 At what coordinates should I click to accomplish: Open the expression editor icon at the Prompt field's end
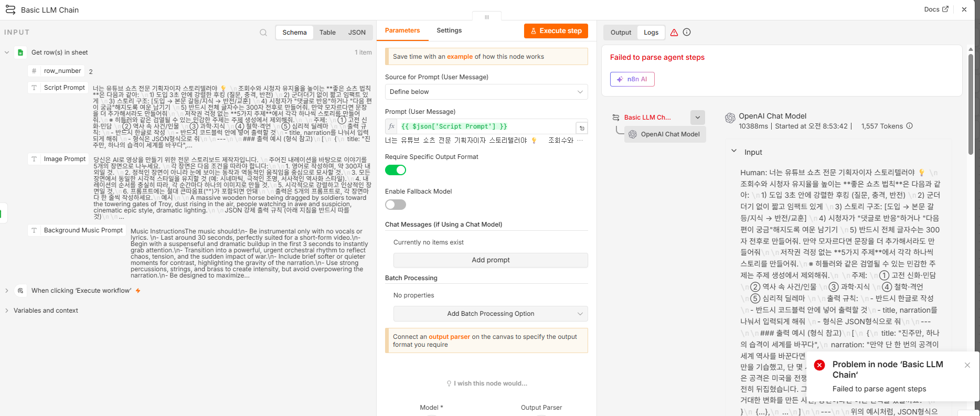click(582, 127)
